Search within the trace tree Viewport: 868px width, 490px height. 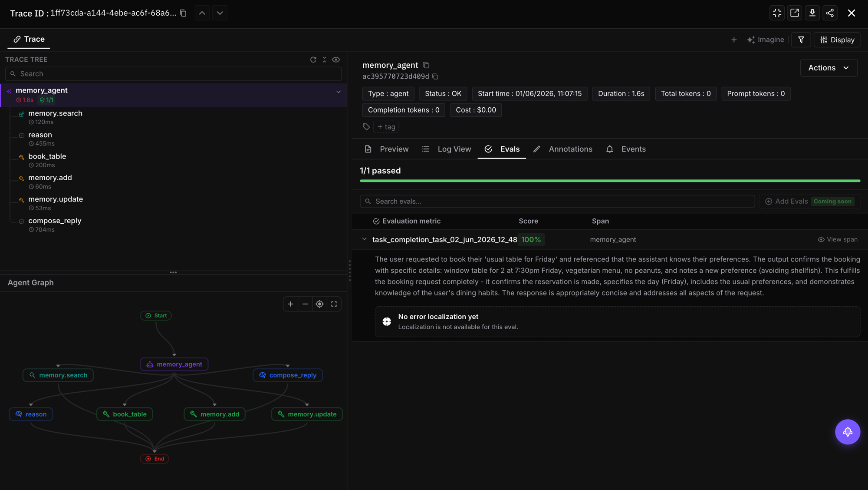coord(173,74)
